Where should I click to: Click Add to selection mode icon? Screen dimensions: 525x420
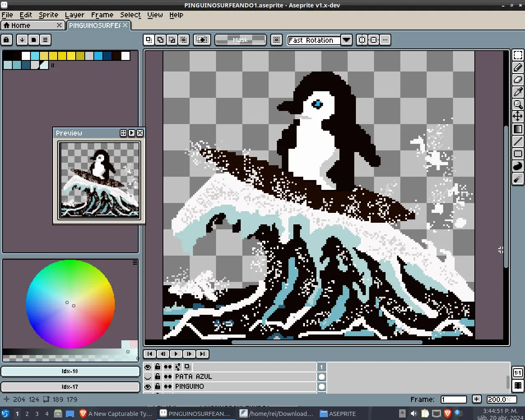(160, 40)
